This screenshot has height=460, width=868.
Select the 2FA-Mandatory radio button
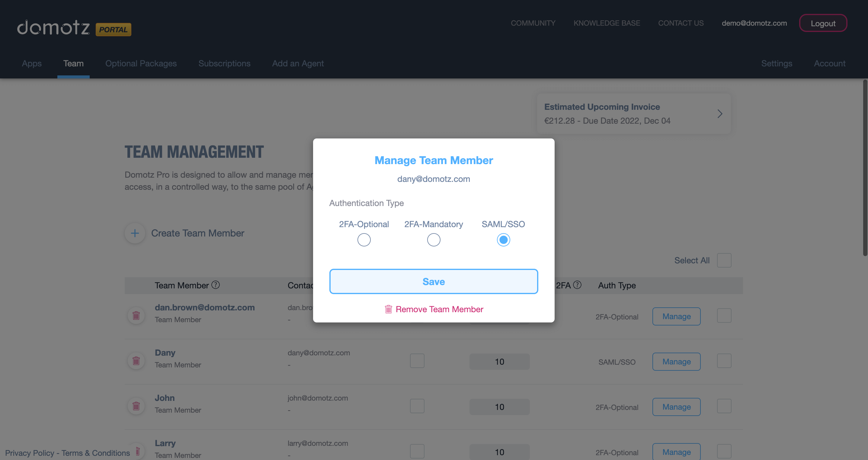pos(434,240)
